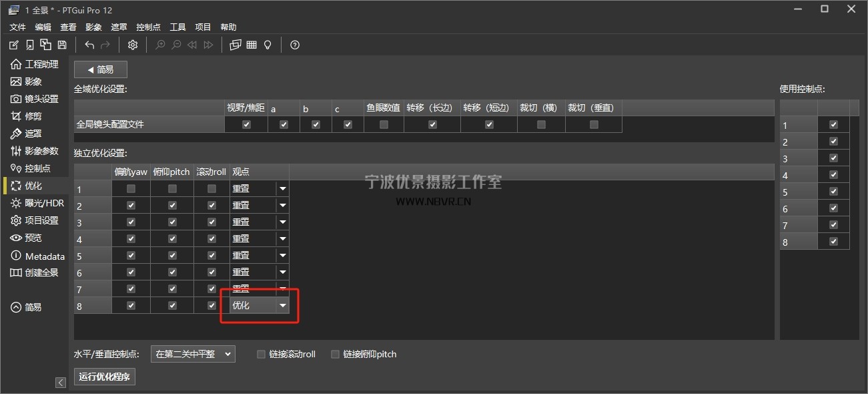Undo the last action via toolbar arrow
Screen dimensions: 868x394
(89, 45)
